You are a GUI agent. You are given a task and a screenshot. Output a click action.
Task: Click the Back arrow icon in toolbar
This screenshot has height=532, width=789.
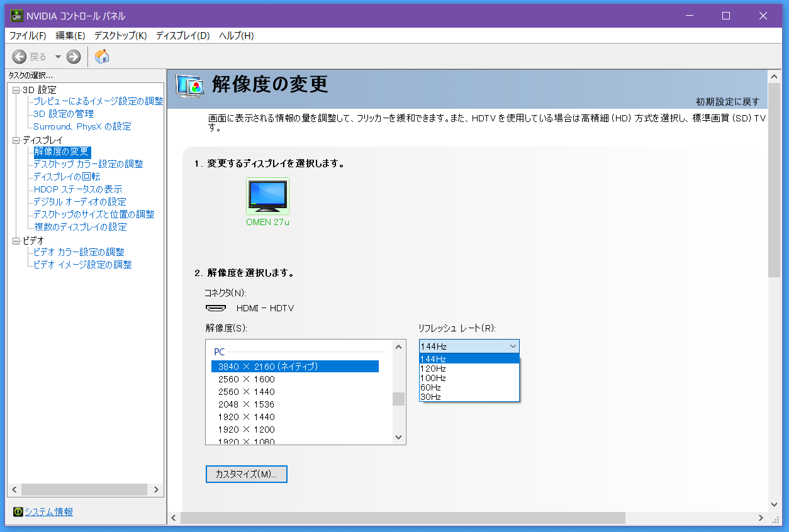[20, 57]
